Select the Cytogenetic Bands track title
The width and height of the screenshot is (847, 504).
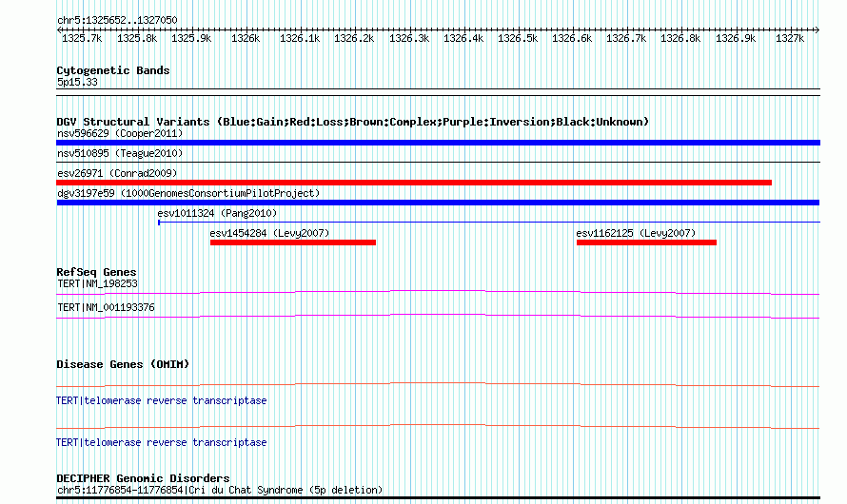tap(113, 70)
